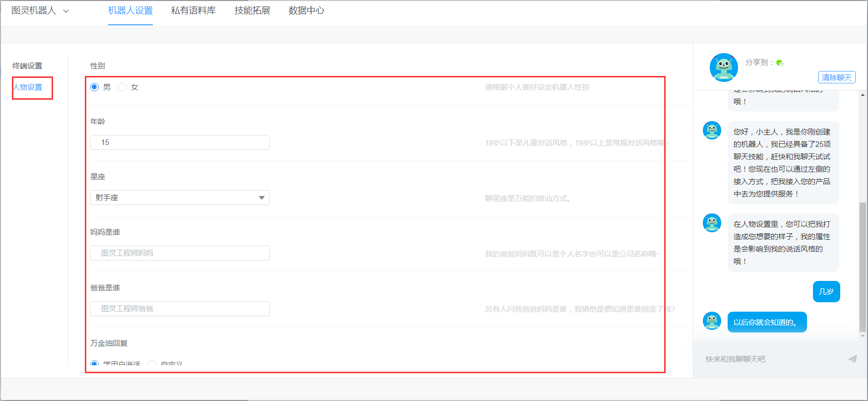Expand the 图灵机器人 dropdown at top left
The height and width of the screenshot is (401, 868).
click(40, 10)
